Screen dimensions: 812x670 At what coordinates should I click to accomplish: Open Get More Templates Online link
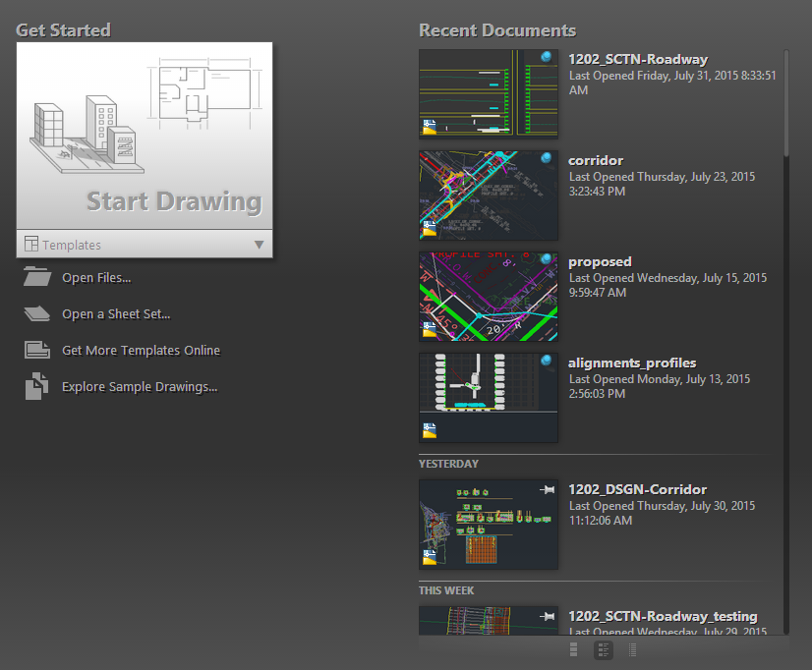tap(141, 351)
